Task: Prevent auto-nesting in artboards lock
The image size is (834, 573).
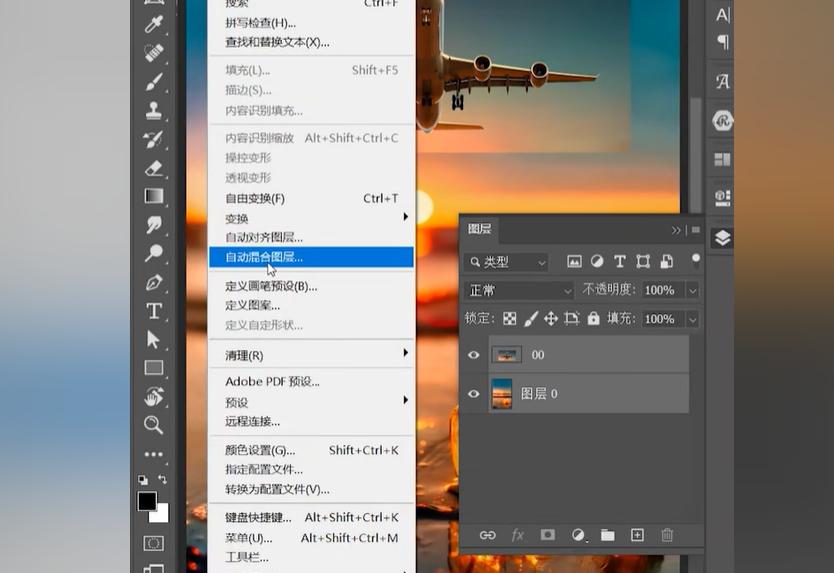Action: pos(572,319)
